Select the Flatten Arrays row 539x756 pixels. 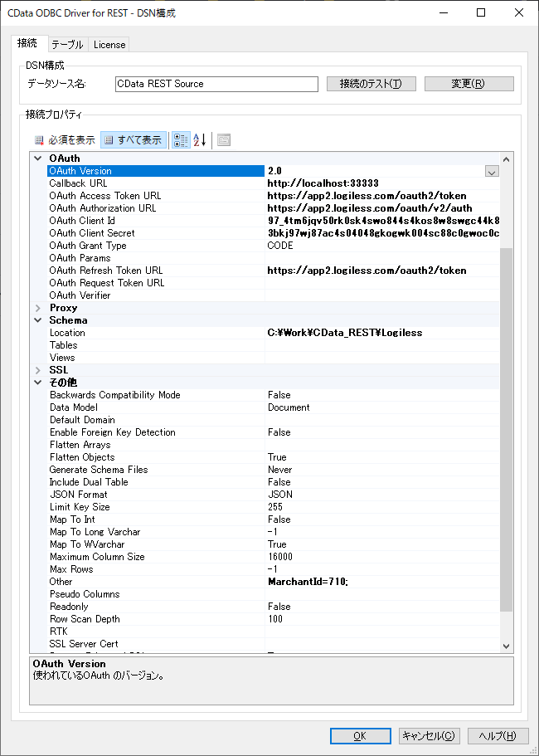pos(274,445)
